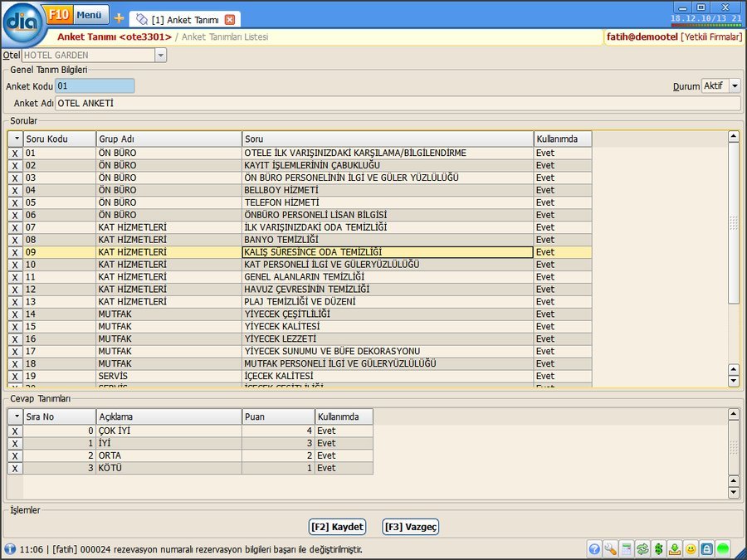Remove the YİYECEK KALİTESİ row via X

click(15, 327)
